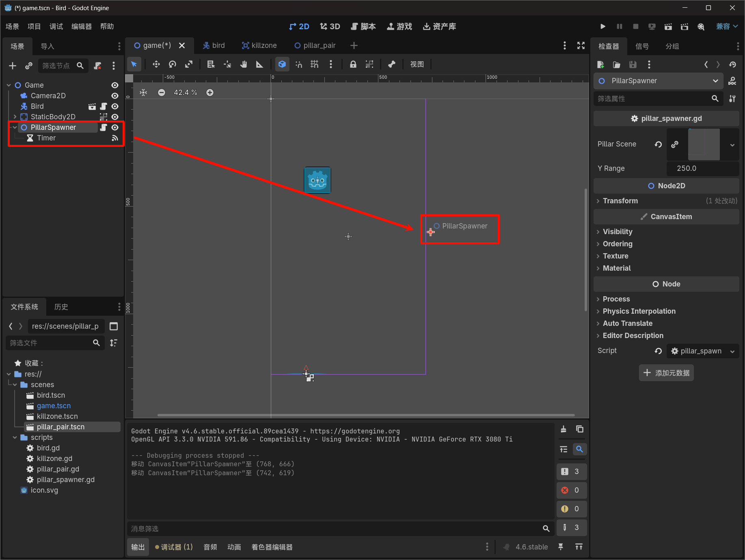This screenshot has height=560, width=745.
Task: Load an existing resource in inspector
Action: (617, 65)
